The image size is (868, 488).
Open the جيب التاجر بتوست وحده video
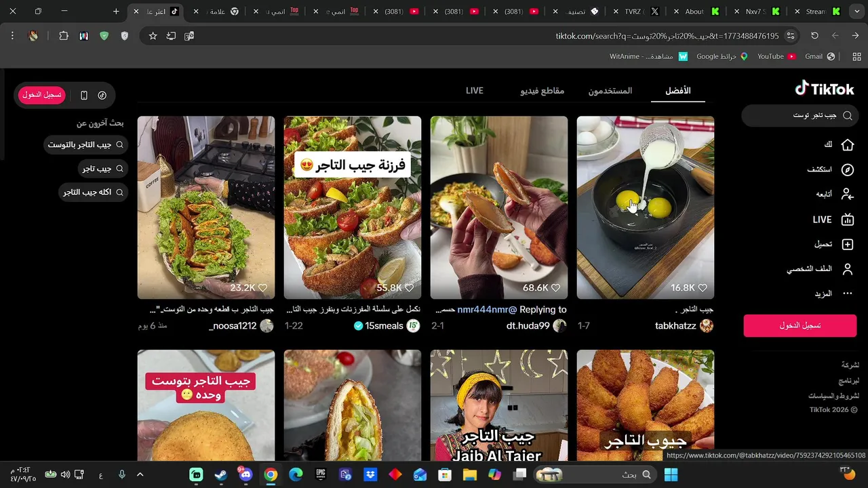click(206, 405)
